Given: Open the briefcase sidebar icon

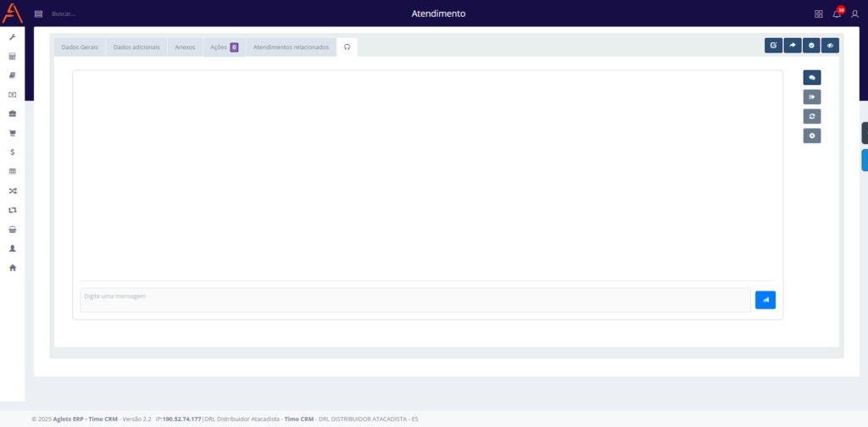Looking at the screenshot, I should click(x=12, y=114).
